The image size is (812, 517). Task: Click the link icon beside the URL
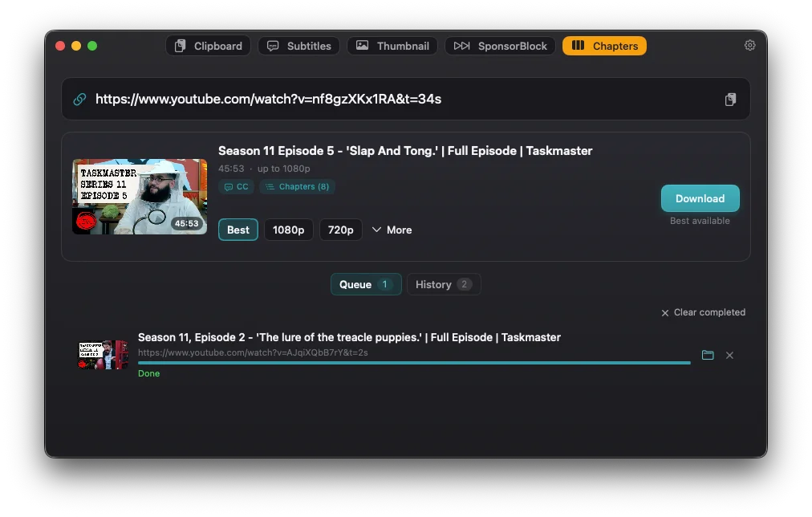pos(79,99)
